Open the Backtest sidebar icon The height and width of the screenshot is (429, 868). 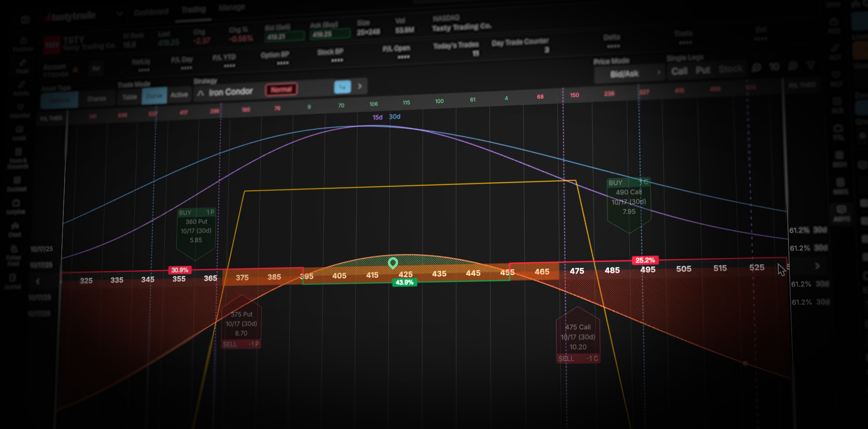(18, 180)
